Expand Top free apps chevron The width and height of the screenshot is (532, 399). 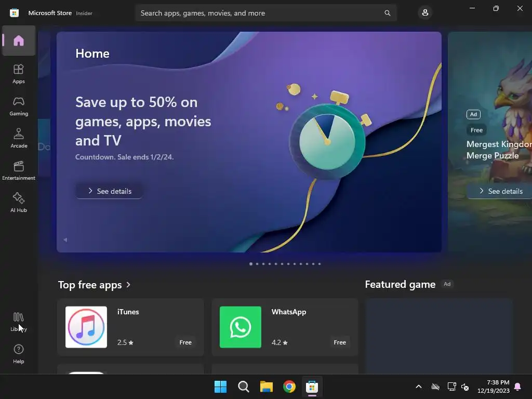(128, 285)
